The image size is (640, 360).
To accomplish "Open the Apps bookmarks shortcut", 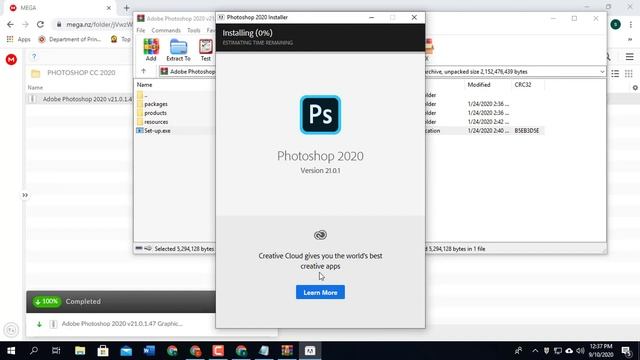I will click(19, 39).
